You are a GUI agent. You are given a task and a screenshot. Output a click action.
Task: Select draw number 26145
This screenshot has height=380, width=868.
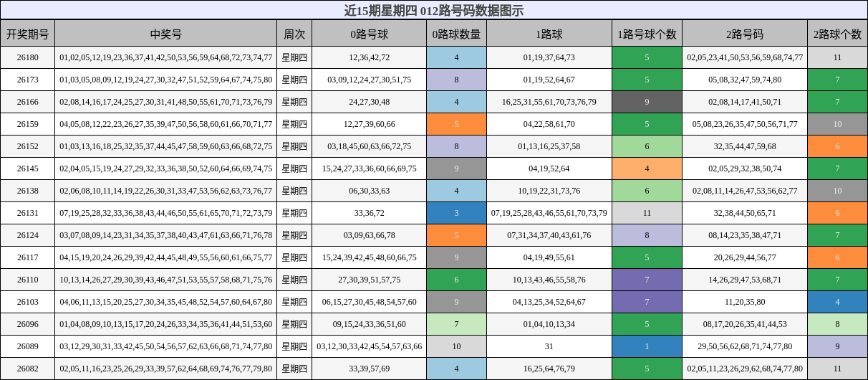28,168
